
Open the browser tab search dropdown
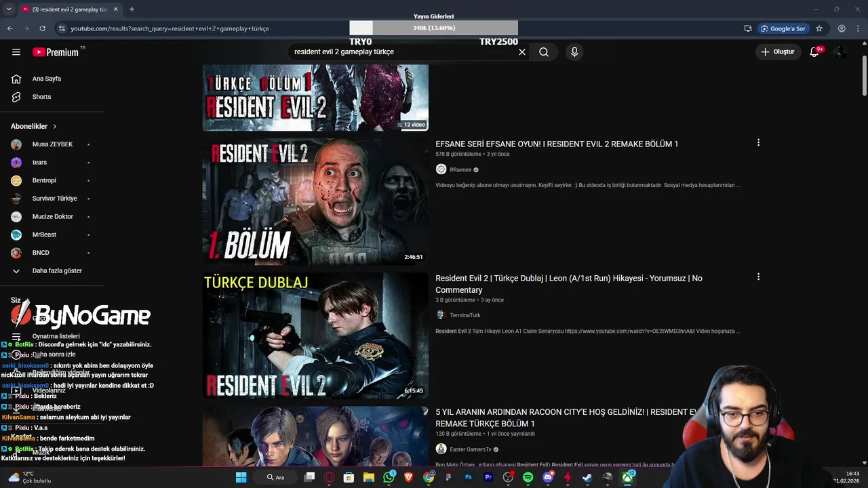pyautogui.click(x=9, y=9)
